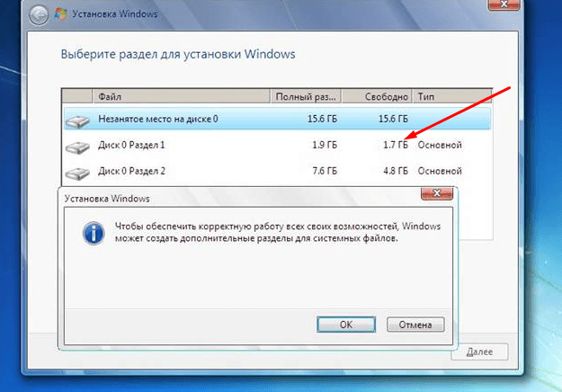562x392 pixels.
Task: Cancel the dialog with the Отмена button
Action: tap(415, 325)
